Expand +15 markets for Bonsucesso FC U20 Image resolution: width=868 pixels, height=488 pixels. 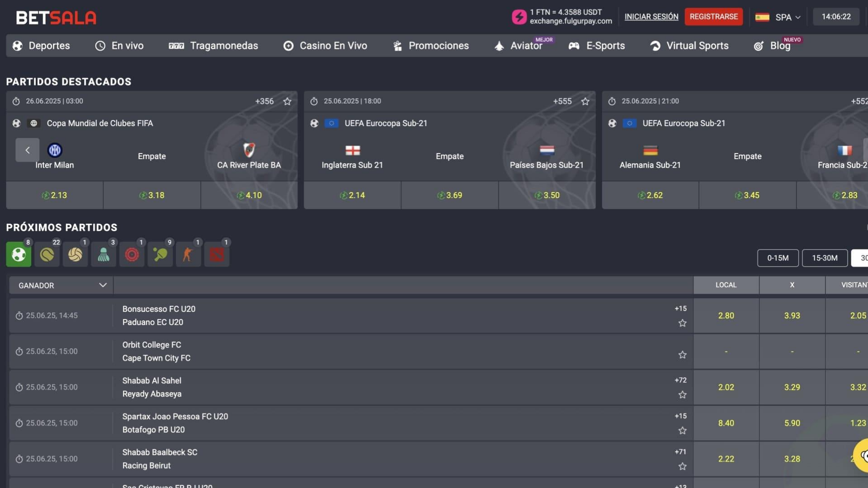tap(680, 308)
